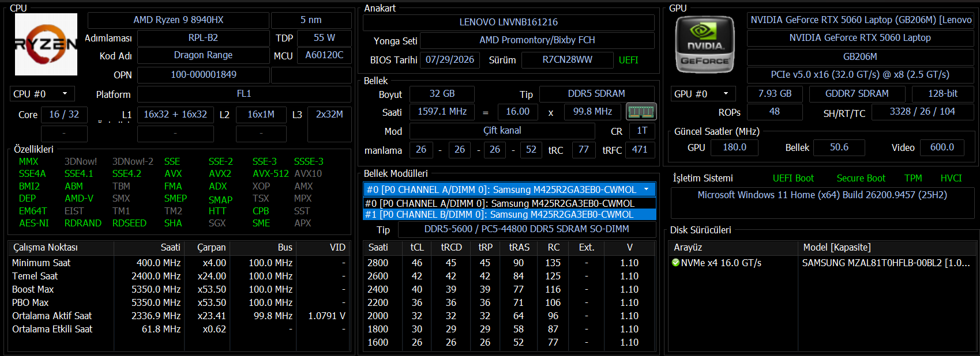Select module #1 CHANNEL B/DIMM 0 from list
980x356 pixels.
[x=509, y=214]
